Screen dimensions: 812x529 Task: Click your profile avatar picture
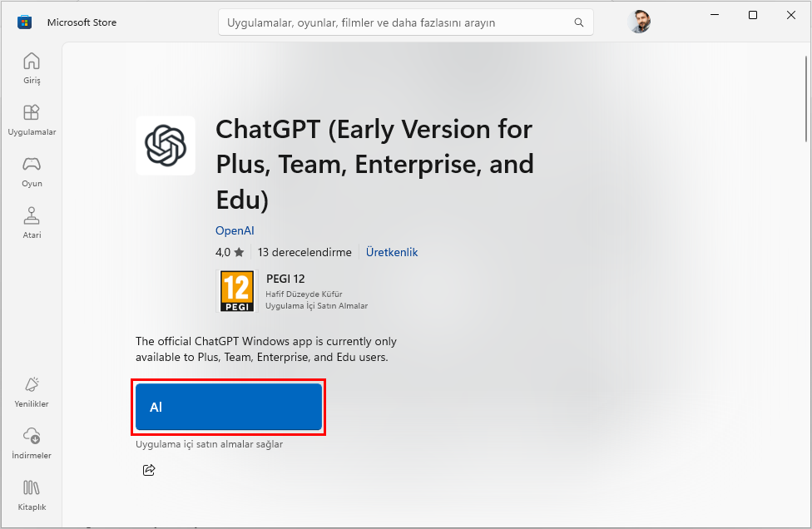coord(639,22)
